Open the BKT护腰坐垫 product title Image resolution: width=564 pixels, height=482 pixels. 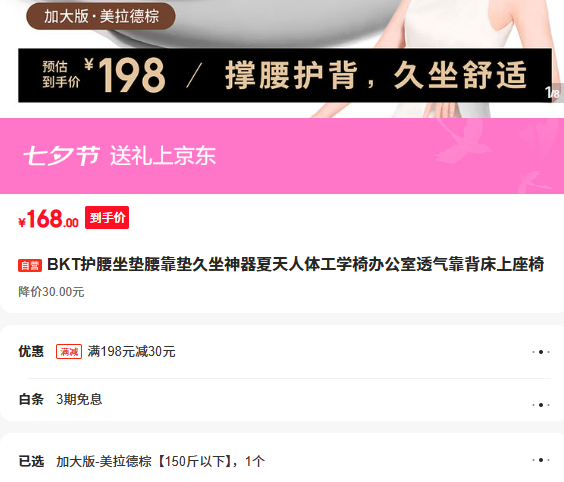[x=295, y=264]
